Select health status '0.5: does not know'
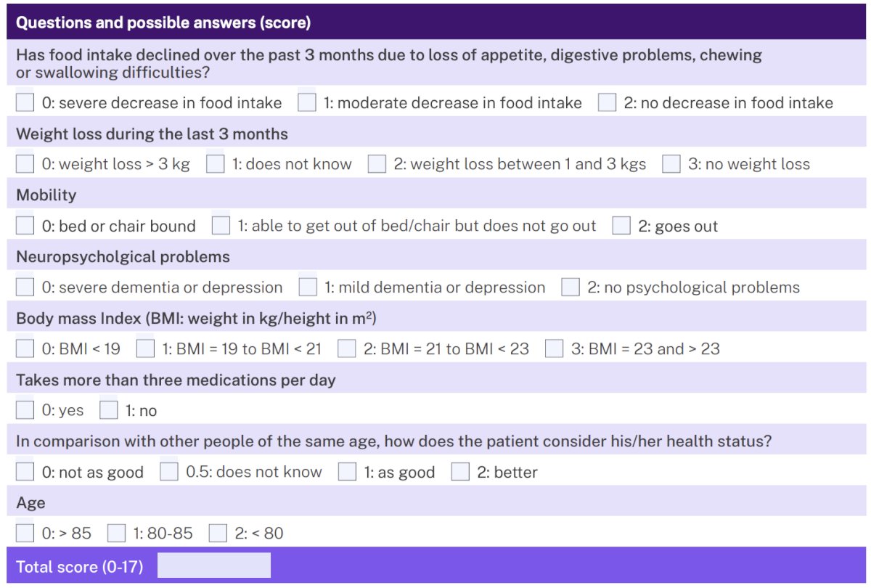Screen dimensions: 871x588 (x=169, y=472)
